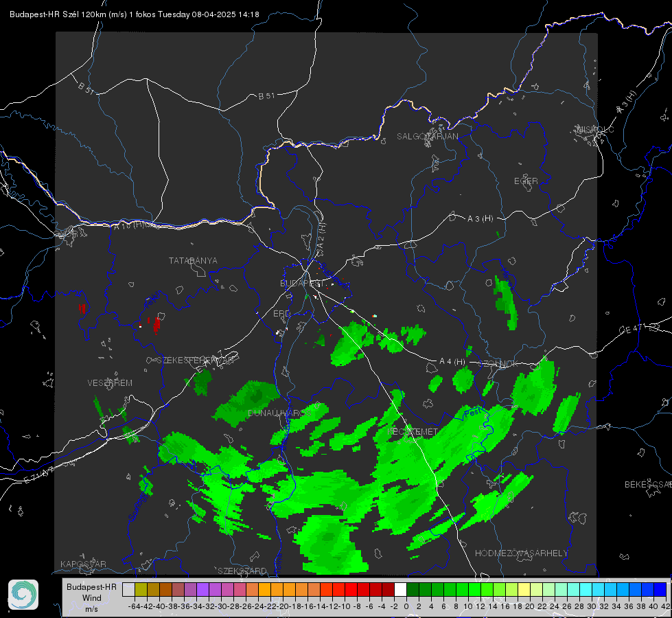
Task: Select the TATABÁNYA city label
Action: pyautogui.click(x=193, y=261)
